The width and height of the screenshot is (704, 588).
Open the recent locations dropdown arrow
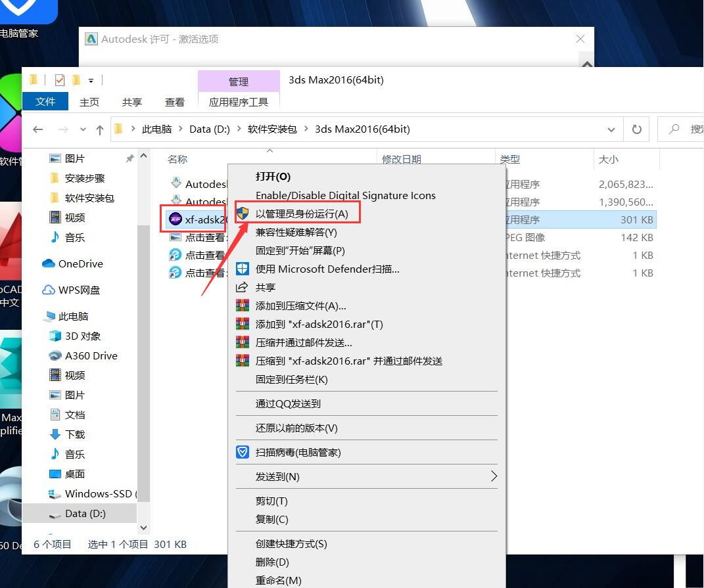(83, 129)
